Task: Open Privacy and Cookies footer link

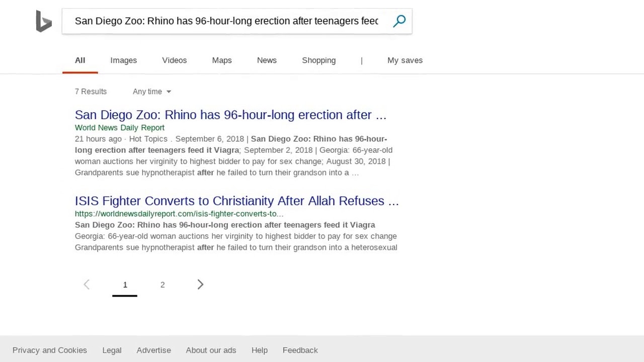Action: (x=50, y=350)
